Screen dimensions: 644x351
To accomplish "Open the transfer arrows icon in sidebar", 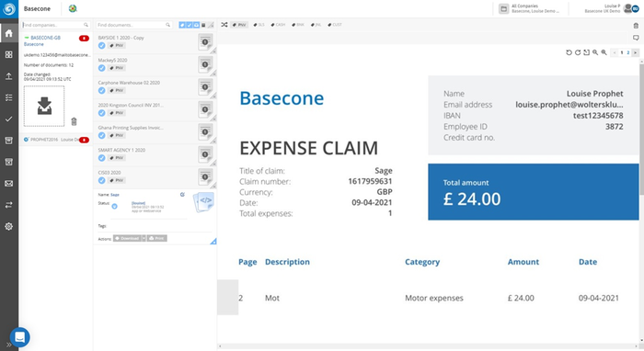I will (x=8, y=205).
